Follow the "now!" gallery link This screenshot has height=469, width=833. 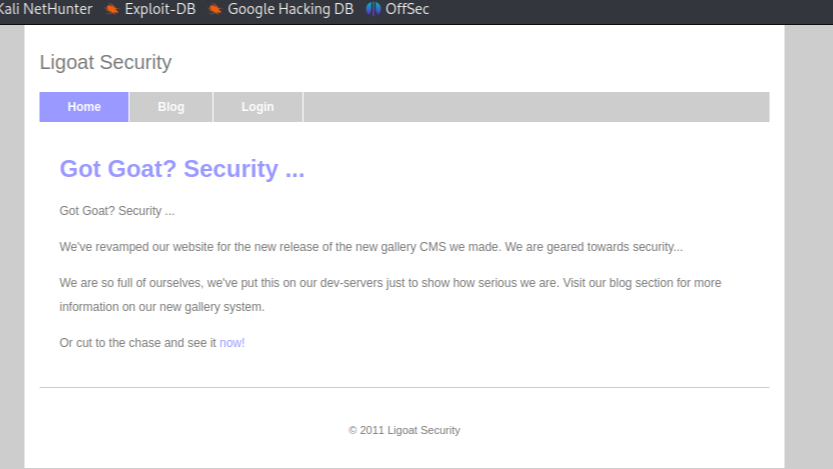[232, 343]
